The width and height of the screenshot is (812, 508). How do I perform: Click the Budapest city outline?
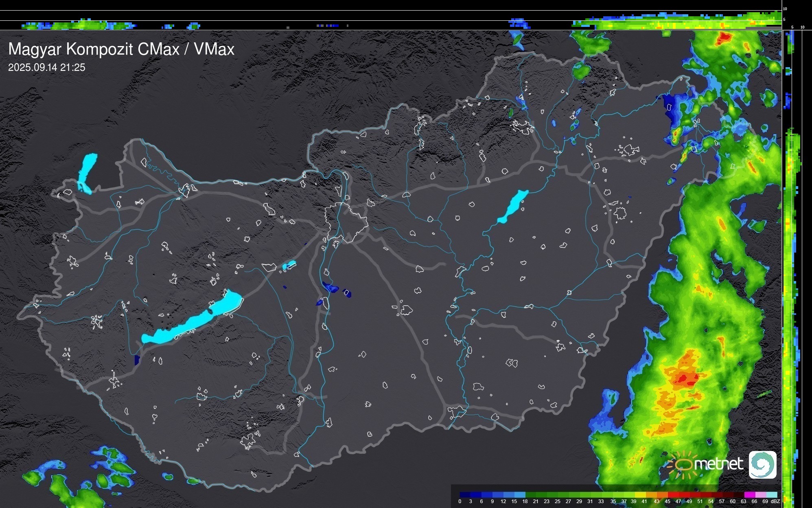346,222
